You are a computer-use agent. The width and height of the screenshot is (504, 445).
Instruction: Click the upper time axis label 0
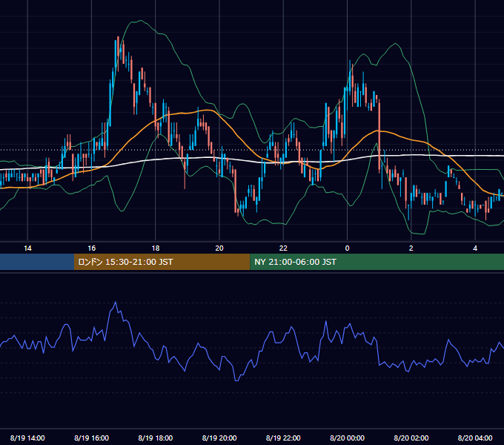(x=347, y=248)
